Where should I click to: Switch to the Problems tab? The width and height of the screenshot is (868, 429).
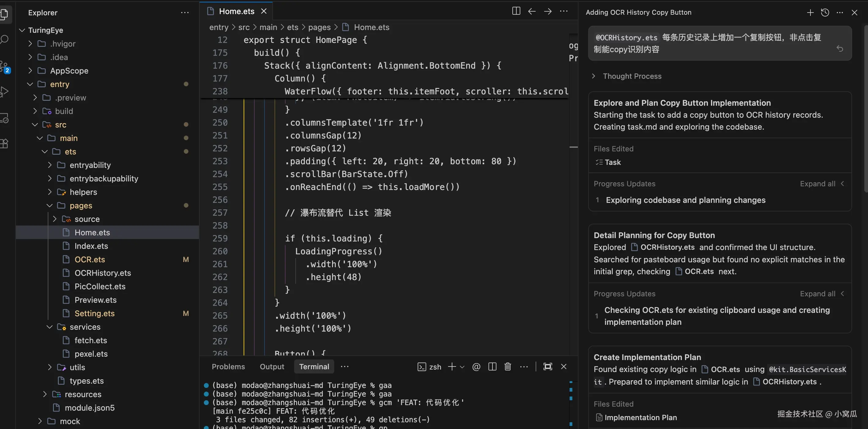coord(228,366)
